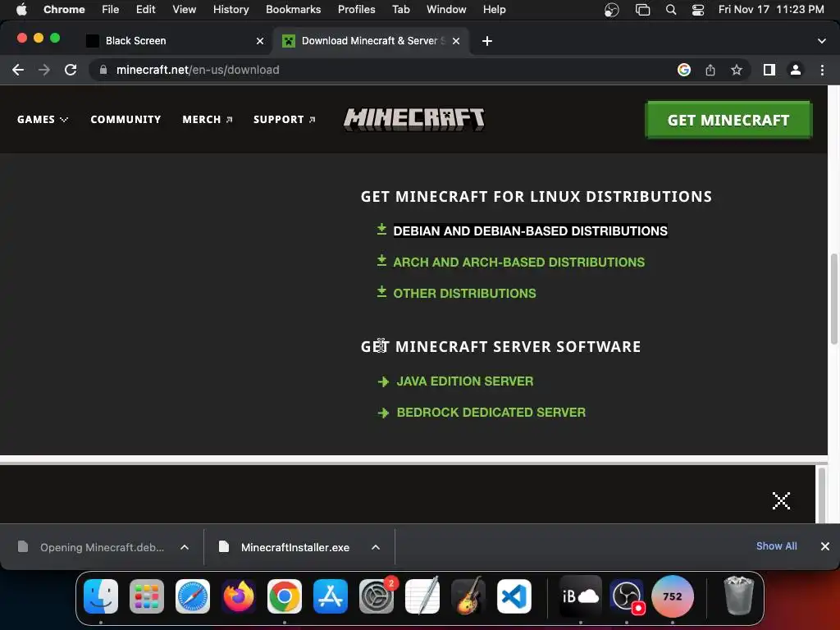
Task: Open Launchpad from the Dock
Action: coord(147,596)
